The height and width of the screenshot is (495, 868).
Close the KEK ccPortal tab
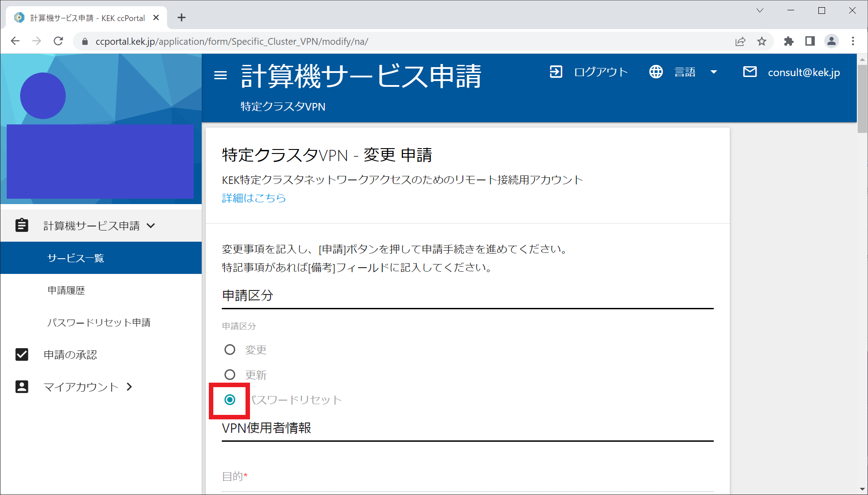(x=156, y=17)
